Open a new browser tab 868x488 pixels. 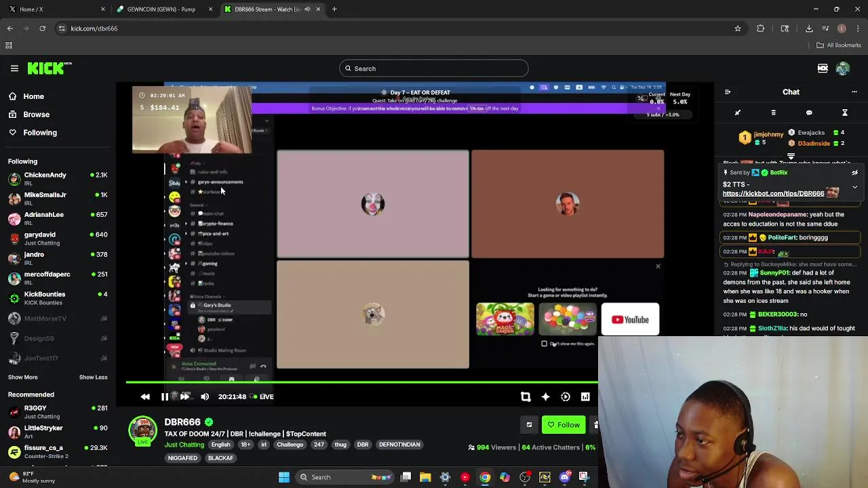point(334,9)
